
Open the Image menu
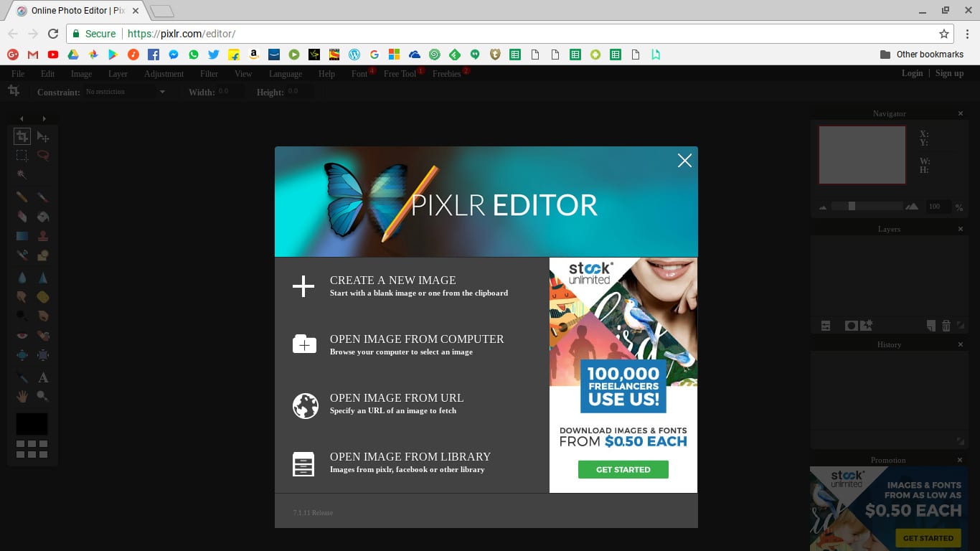point(81,74)
